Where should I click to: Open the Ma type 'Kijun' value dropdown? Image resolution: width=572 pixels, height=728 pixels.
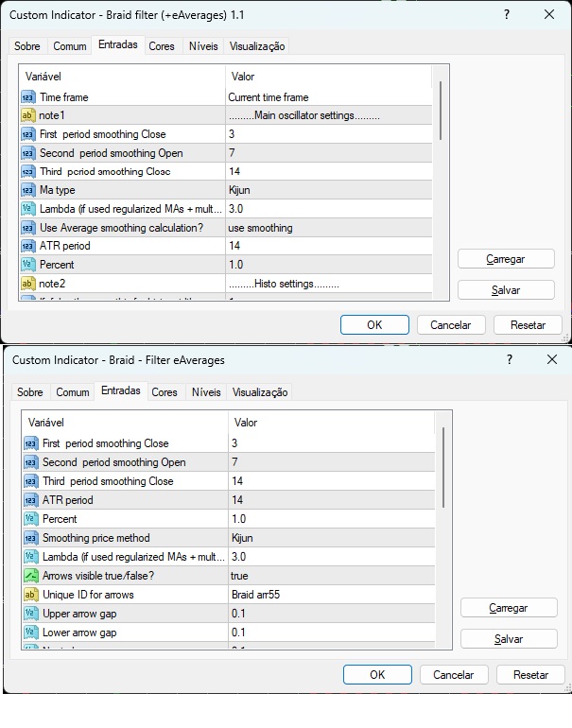click(328, 190)
